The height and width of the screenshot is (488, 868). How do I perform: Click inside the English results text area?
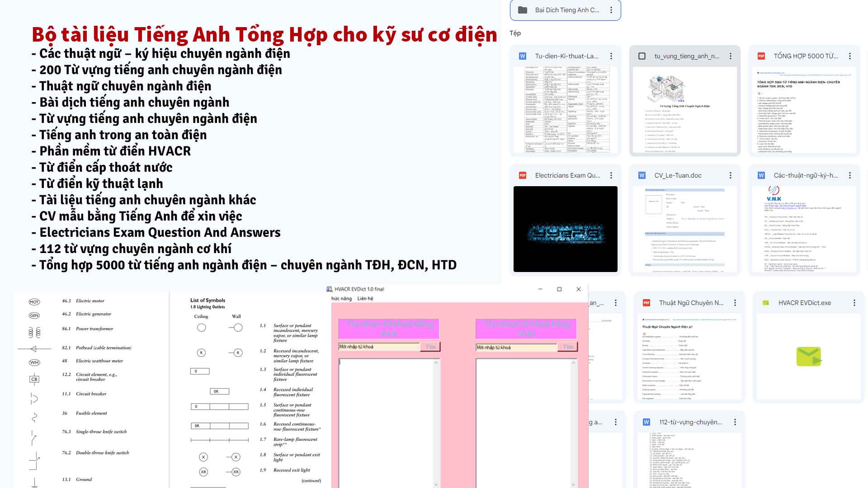[x=386, y=423]
